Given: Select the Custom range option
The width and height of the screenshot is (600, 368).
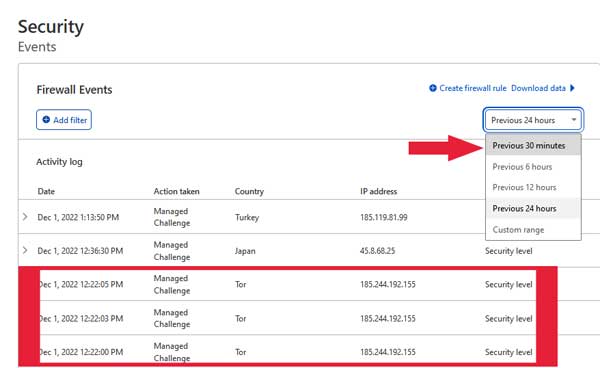Looking at the screenshot, I should pos(533,230).
